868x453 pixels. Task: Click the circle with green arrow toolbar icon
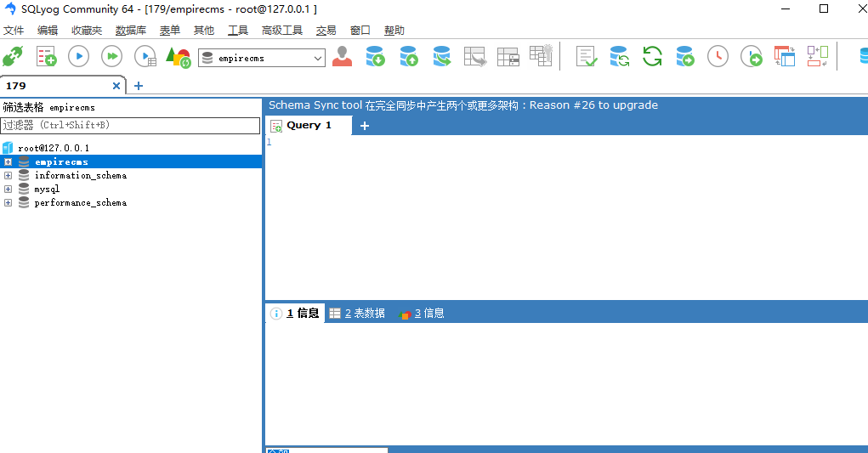point(752,56)
